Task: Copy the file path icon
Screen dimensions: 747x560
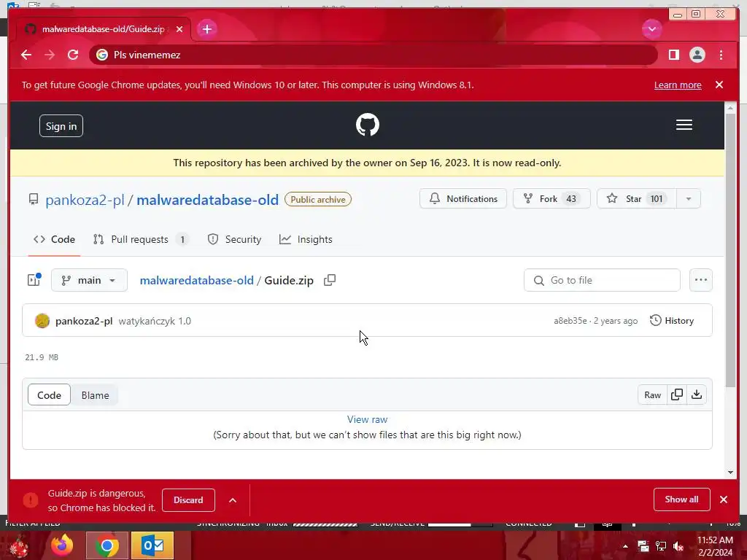Action: [330, 280]
